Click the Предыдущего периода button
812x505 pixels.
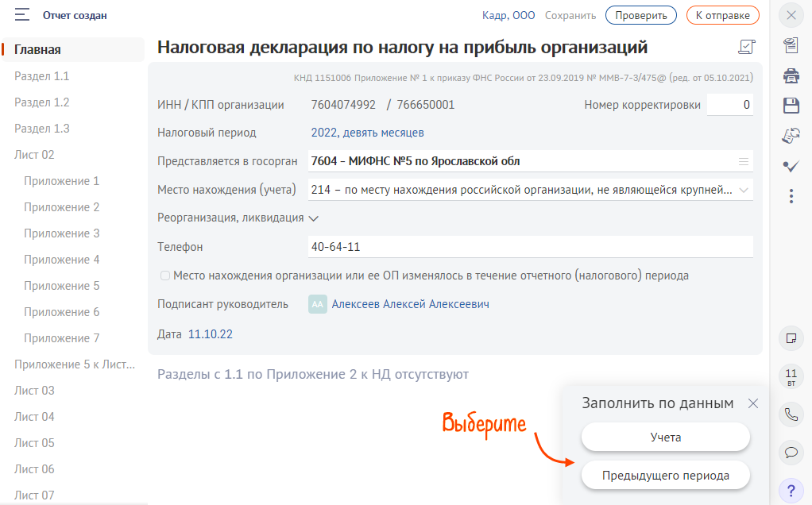(665, 476)
